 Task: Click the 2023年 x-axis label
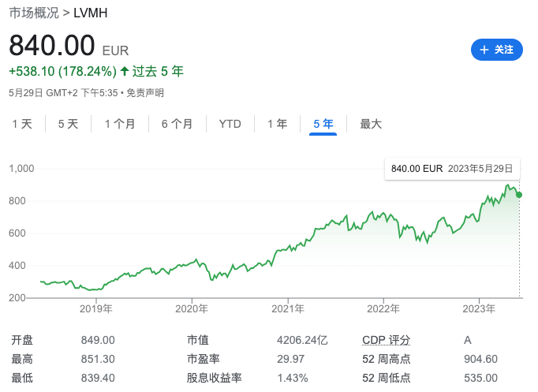(479, 308)
